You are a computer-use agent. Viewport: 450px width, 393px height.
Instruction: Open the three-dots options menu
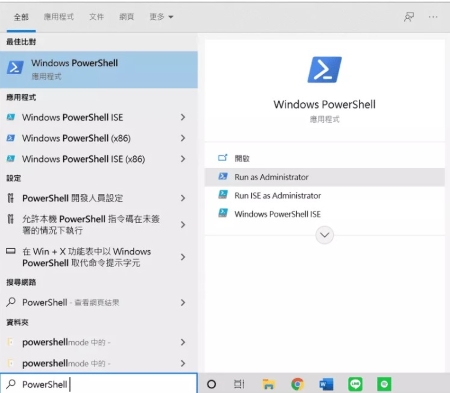pyautogui.click(x=433, y=17)
